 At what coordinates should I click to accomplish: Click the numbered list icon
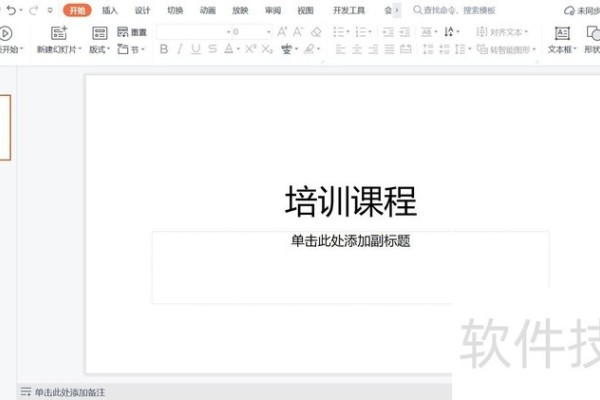(361, 32)
